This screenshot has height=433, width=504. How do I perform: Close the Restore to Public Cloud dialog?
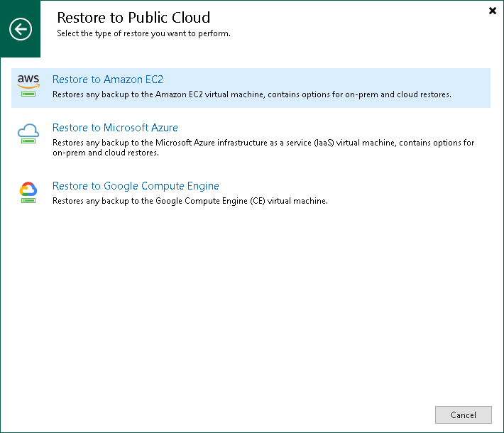[493, 11]
